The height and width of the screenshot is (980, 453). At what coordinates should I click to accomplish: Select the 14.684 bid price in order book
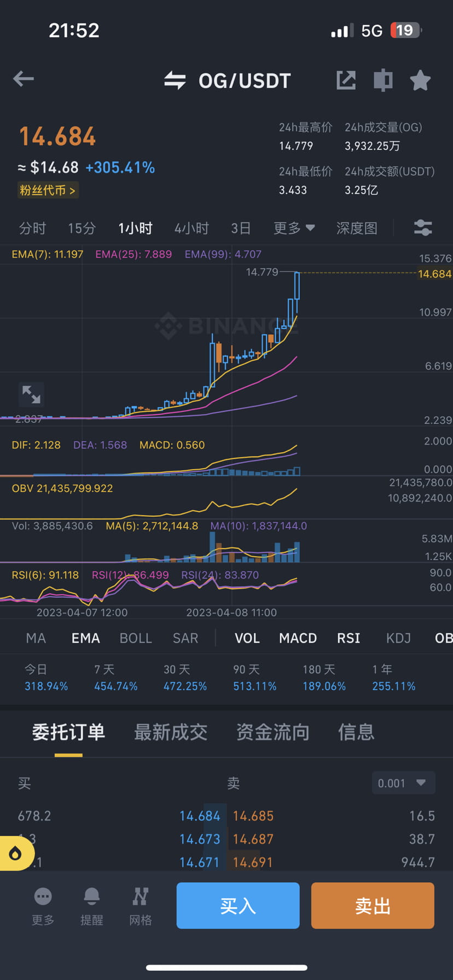(200, 815)
